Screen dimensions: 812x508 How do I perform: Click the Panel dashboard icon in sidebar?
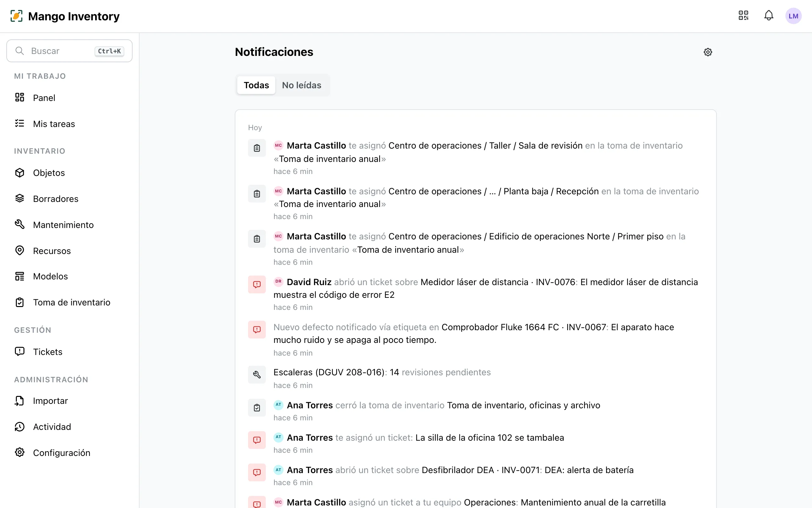(x=20, y=97)
